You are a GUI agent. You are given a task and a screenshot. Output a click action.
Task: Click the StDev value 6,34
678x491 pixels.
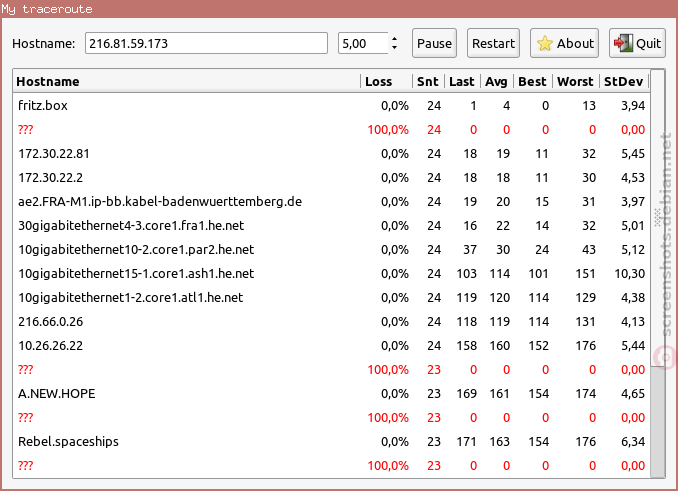point(633,442)
